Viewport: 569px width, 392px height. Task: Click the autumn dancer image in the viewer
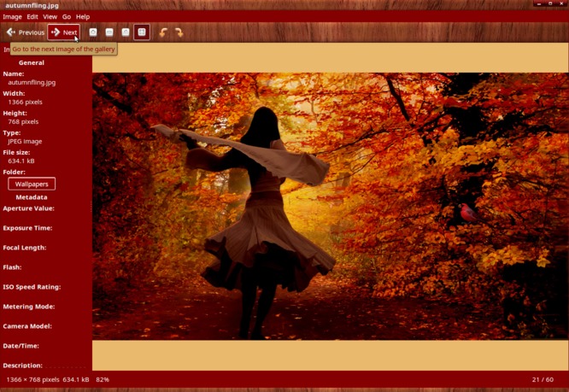coord(331,206)
